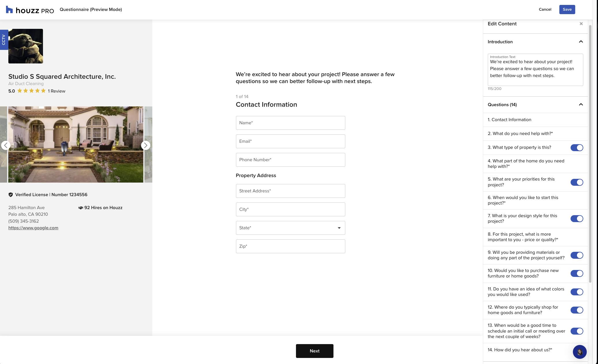
Task: Click the Houzz Pro logo
Action: click(x=29, y=10)
